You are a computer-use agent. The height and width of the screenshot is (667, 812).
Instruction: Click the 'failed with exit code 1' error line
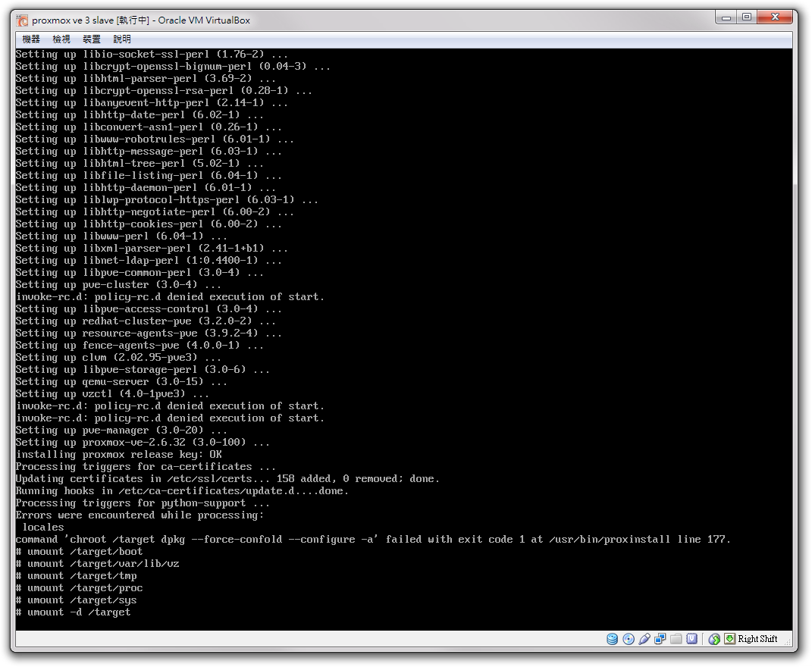(373, 540)
